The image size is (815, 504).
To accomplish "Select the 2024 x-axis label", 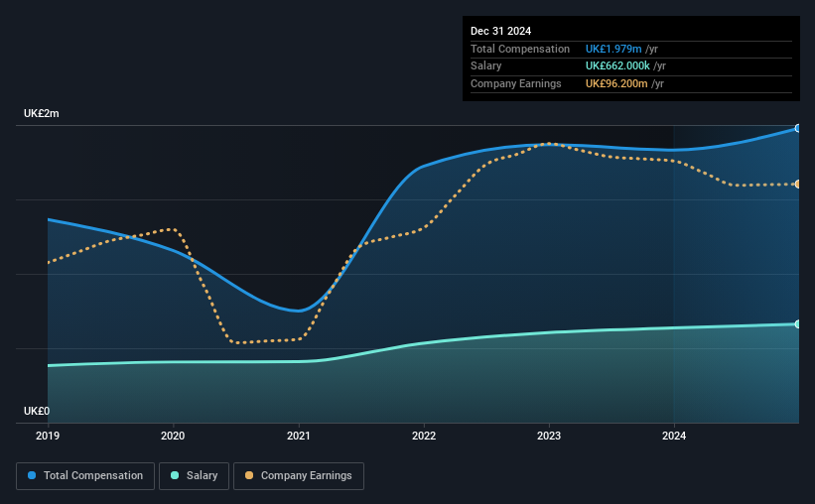I will (674, 436).
